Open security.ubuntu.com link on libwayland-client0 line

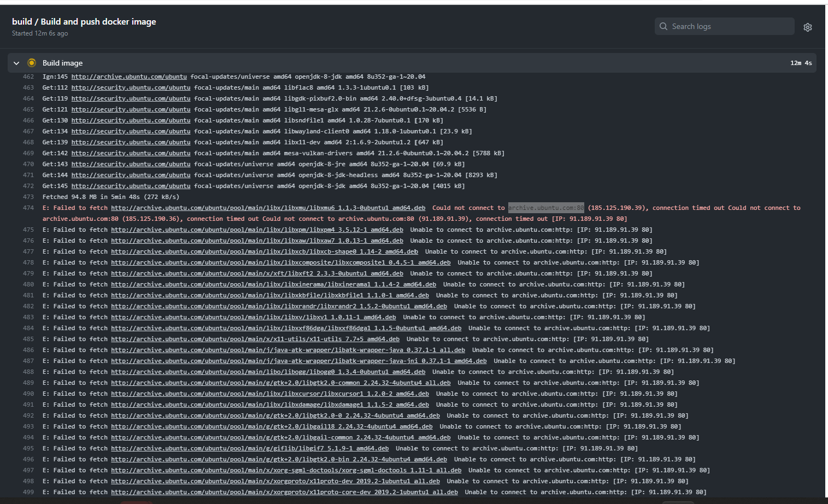131,131
